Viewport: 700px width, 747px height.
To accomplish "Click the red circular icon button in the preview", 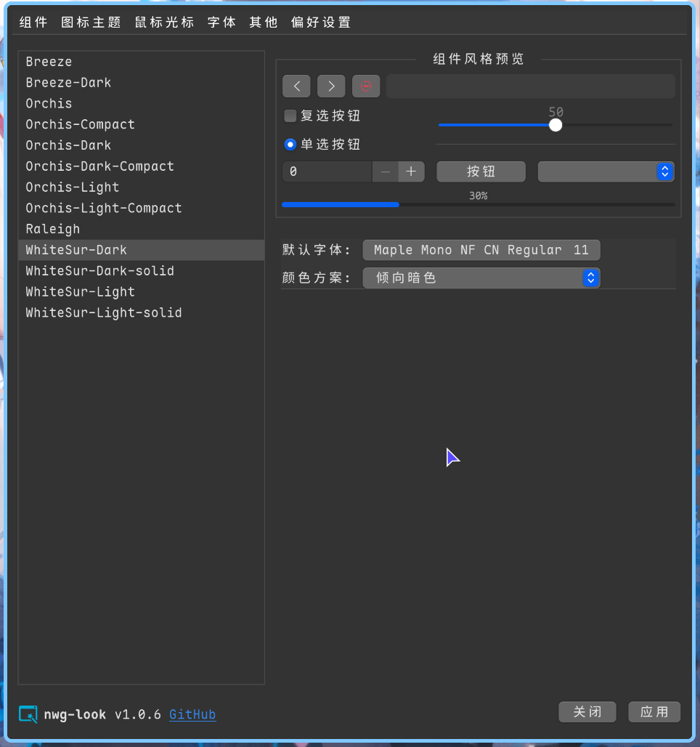I will pos(366,86).
